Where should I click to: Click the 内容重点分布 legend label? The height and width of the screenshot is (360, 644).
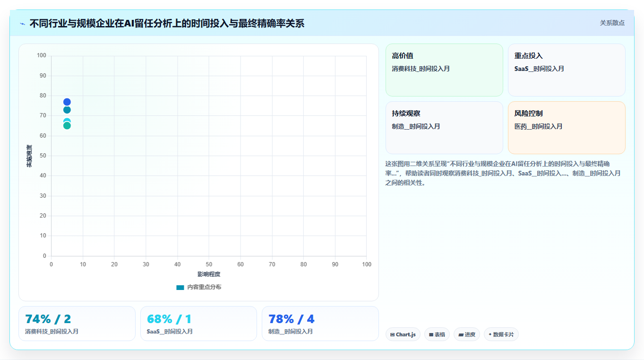click(204, 288)
